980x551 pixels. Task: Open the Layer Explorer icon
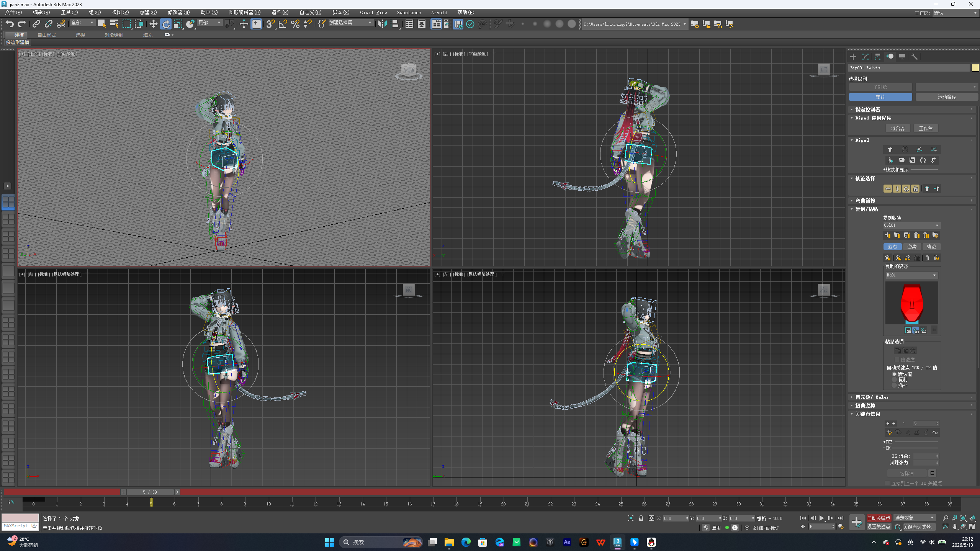pyautogui.click(x=422, y=24)
